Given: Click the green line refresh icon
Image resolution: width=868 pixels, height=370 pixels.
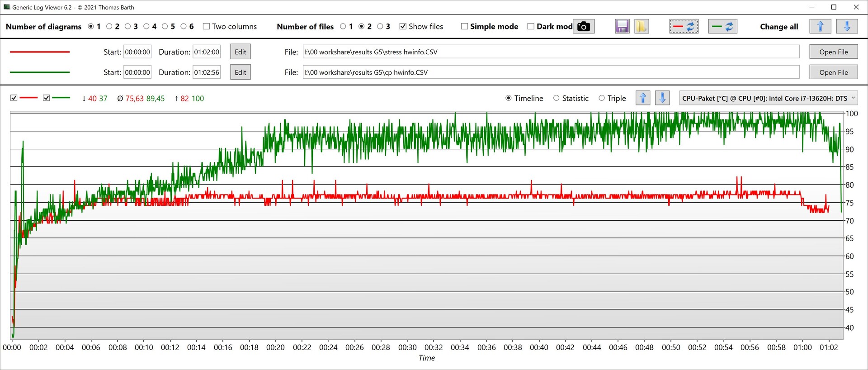Looking at the screenshot, I should click(x=722, y=27).
